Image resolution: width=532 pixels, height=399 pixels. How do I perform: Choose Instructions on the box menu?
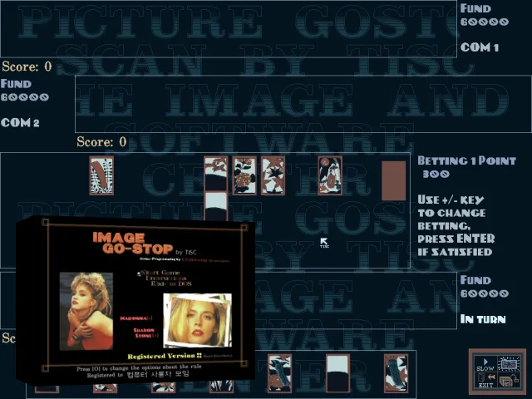[166, 278]
